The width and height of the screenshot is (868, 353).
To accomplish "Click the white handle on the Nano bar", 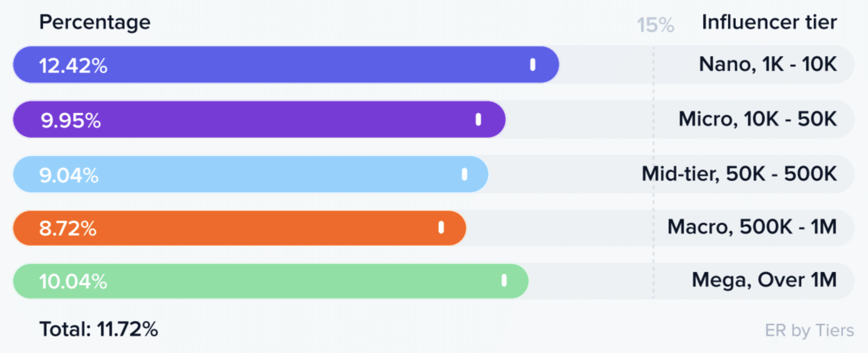I will (533, 64).
